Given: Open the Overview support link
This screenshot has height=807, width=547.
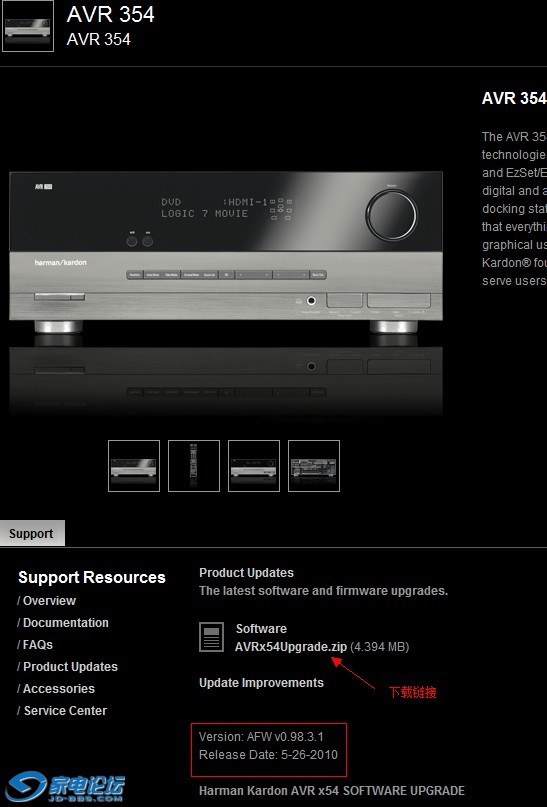Looking at the screenshot, I should click(49, 601).
